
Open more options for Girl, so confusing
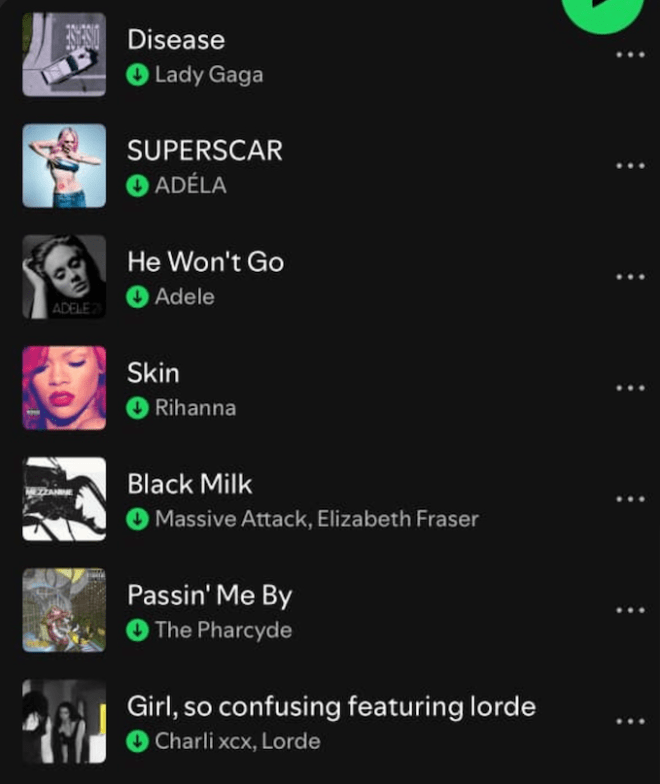click(x=630, y=721)
